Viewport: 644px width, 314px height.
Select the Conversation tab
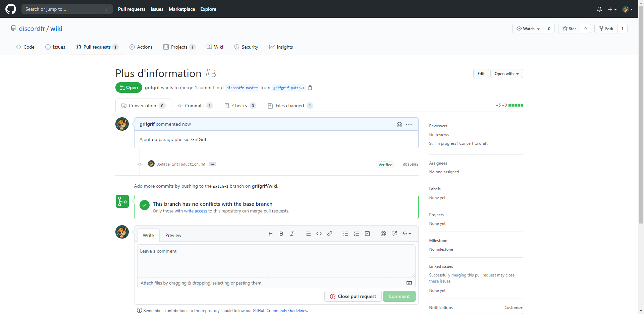(x=143, y=106)
